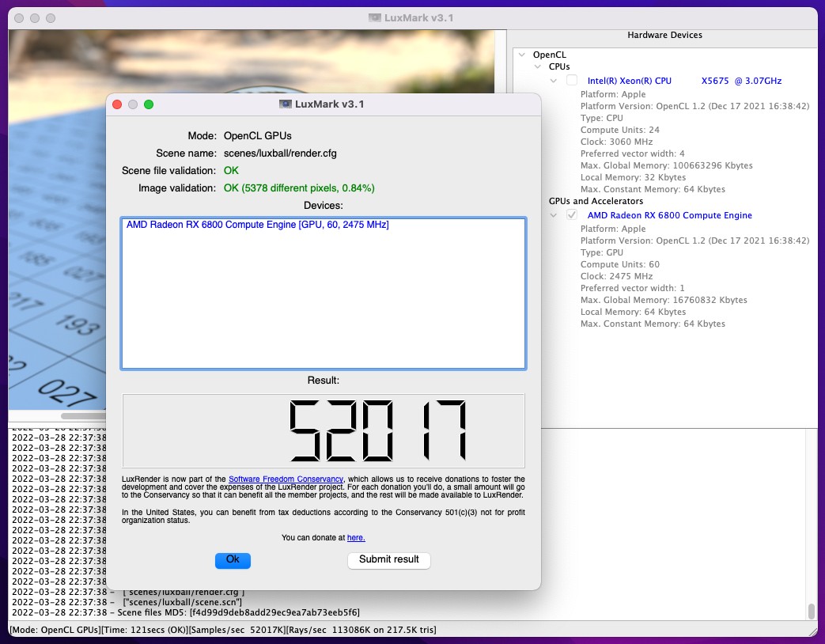The width and height of the screenshot is (825, 644).
Task: Select 'GPUs and Accelerators' tree row
Action: pyautogui.click(x=596, y=201)
